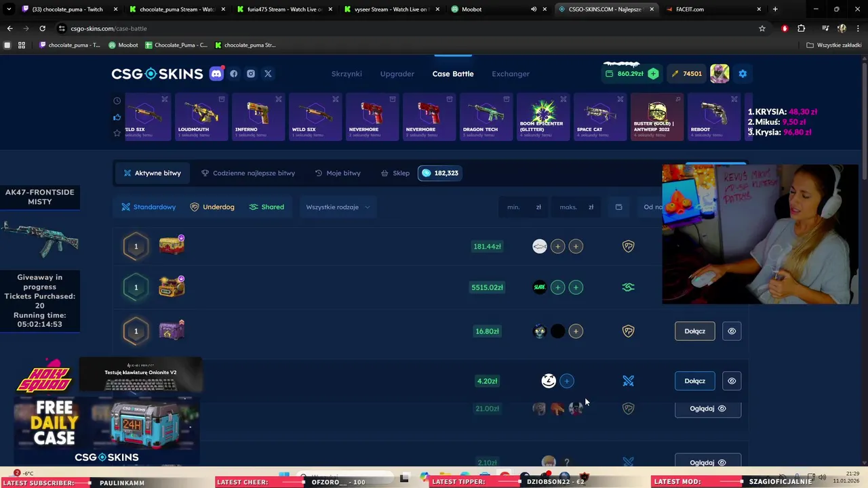Click the case icon in 16.80zł battle row
The height and width of the screenshot is (488, 868).
(x=172, y=331)
